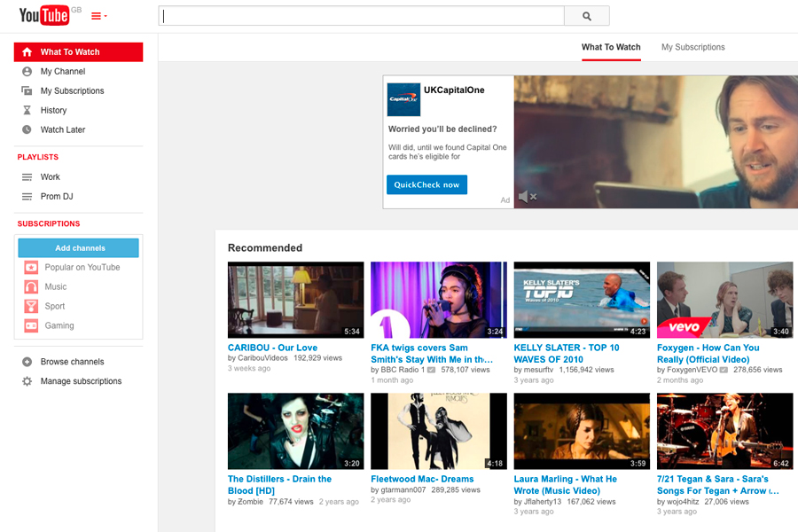This screenshot has height=532, width=798.
Task: Click the Capital One logo avatar
Action: point(403,99)
